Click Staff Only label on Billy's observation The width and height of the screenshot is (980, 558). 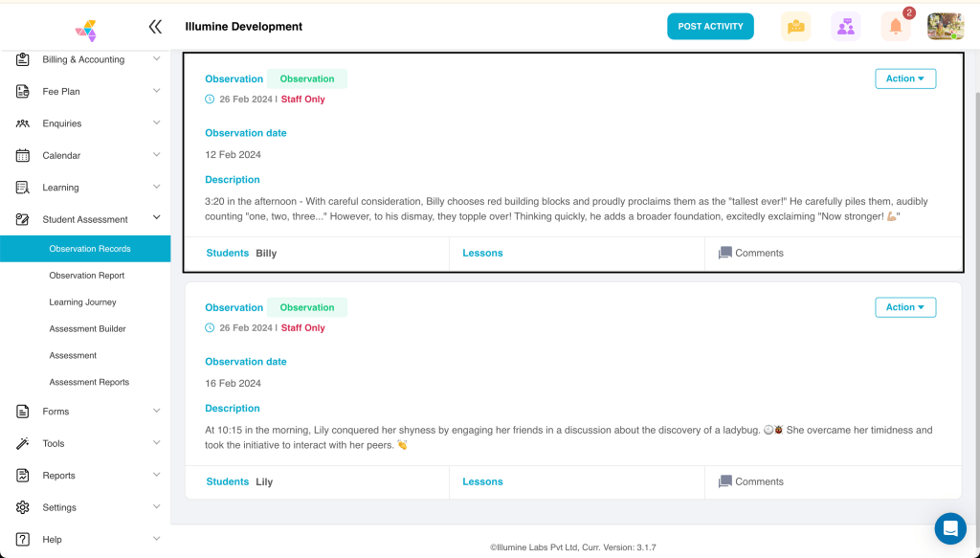coord(303,100)
